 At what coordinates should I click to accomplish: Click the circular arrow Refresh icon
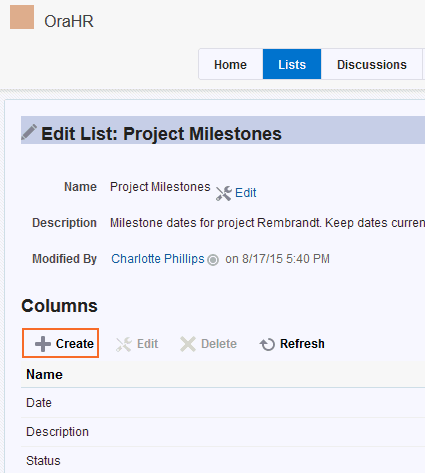267,344
